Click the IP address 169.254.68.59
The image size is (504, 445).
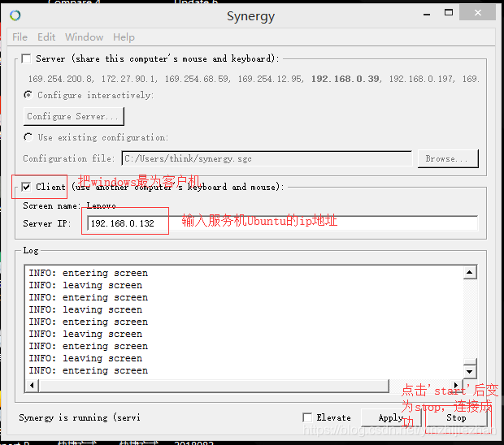click(x=197, y=79)
